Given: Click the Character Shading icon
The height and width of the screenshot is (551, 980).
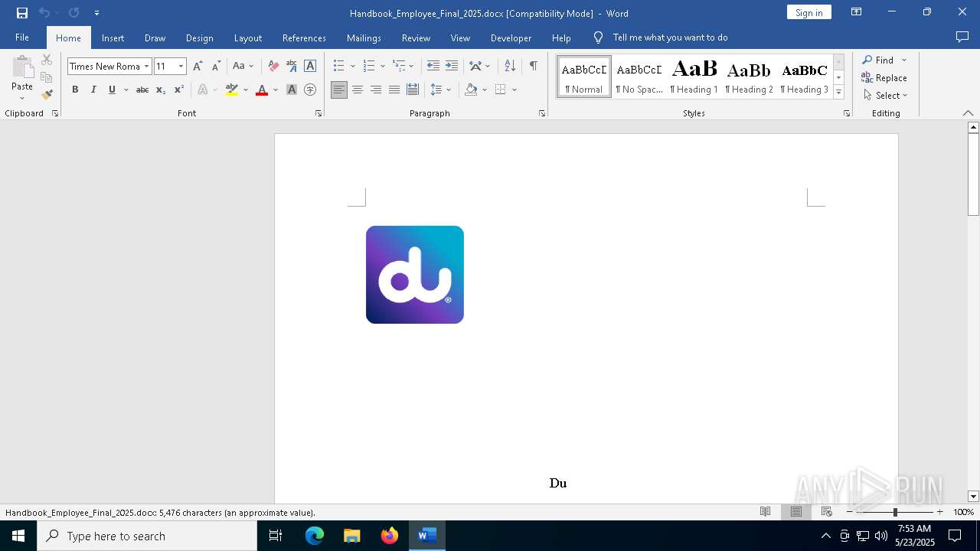Looking at the screenshot, I should 292,90.
